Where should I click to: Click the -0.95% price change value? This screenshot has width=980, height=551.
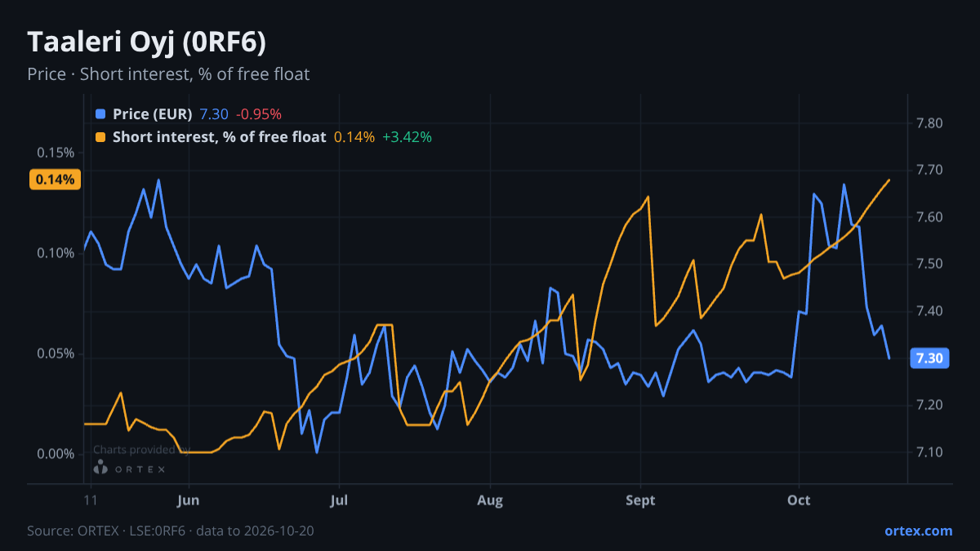[259, 114]
